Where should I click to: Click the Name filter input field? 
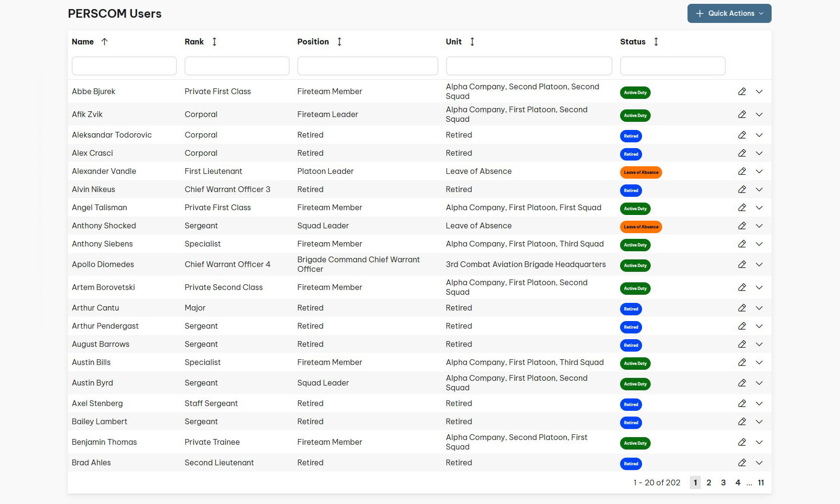point(124,66)
